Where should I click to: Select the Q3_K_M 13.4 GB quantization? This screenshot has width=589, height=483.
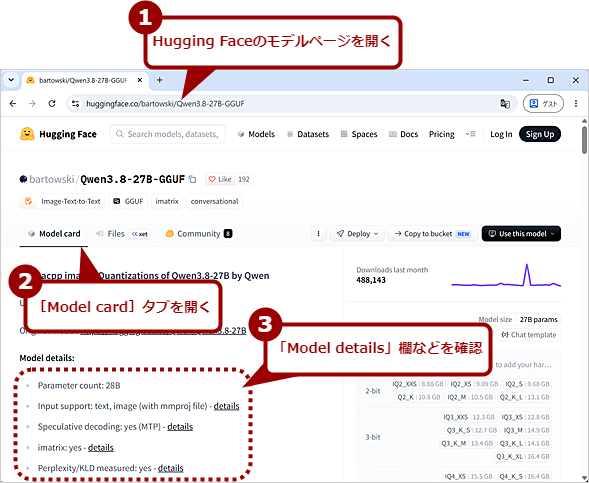(x=467, y=443)
